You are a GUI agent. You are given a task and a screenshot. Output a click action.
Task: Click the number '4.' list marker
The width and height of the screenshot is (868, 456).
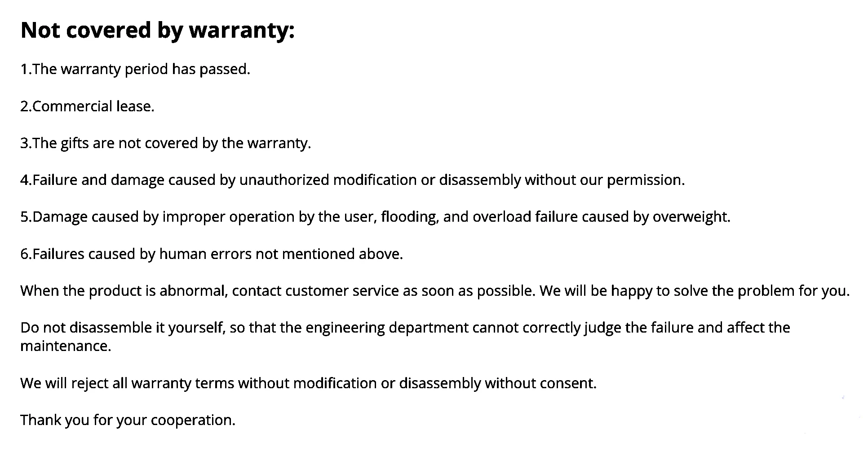click(x=27, y=180)
